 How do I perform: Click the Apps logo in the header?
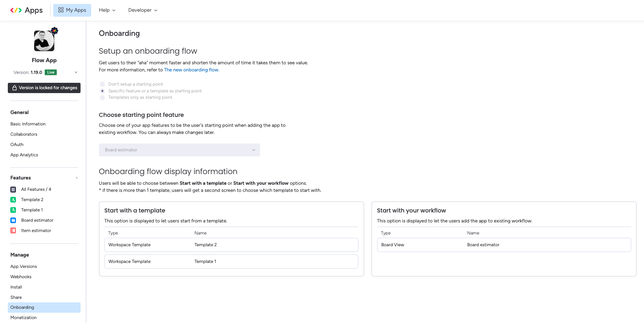[27, 10]
